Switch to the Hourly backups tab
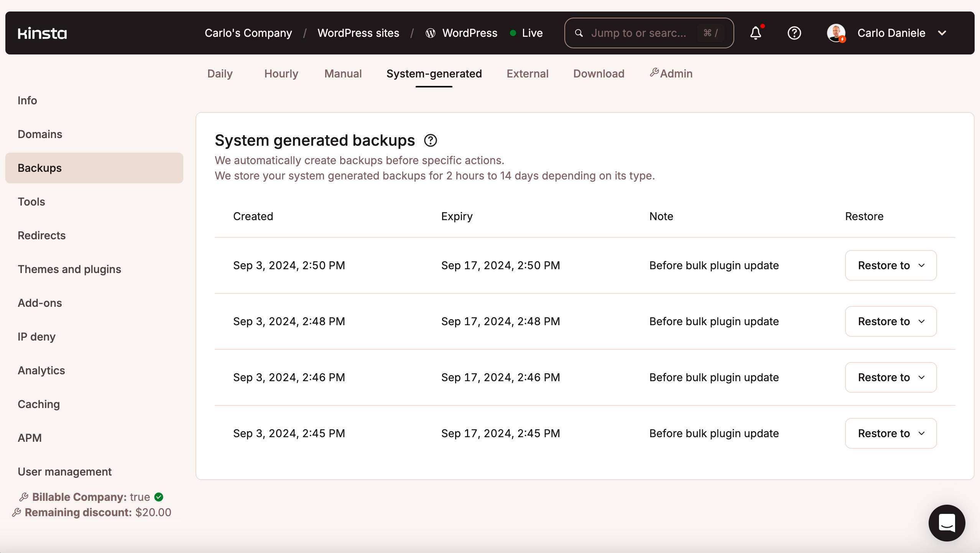The image size is (980, 553). 281,74
